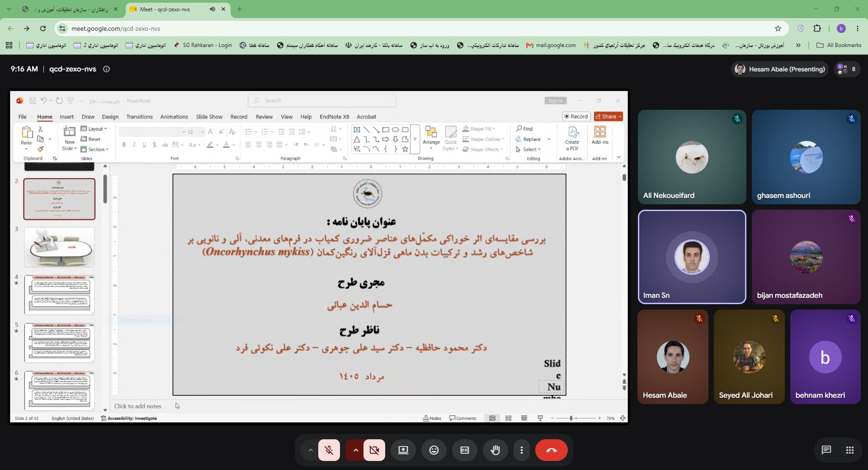
Task: Click the present screen icon
Action: 403,450
